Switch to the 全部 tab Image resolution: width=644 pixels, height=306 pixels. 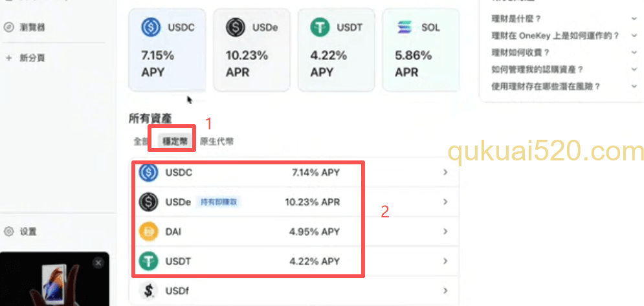(141, 142)
